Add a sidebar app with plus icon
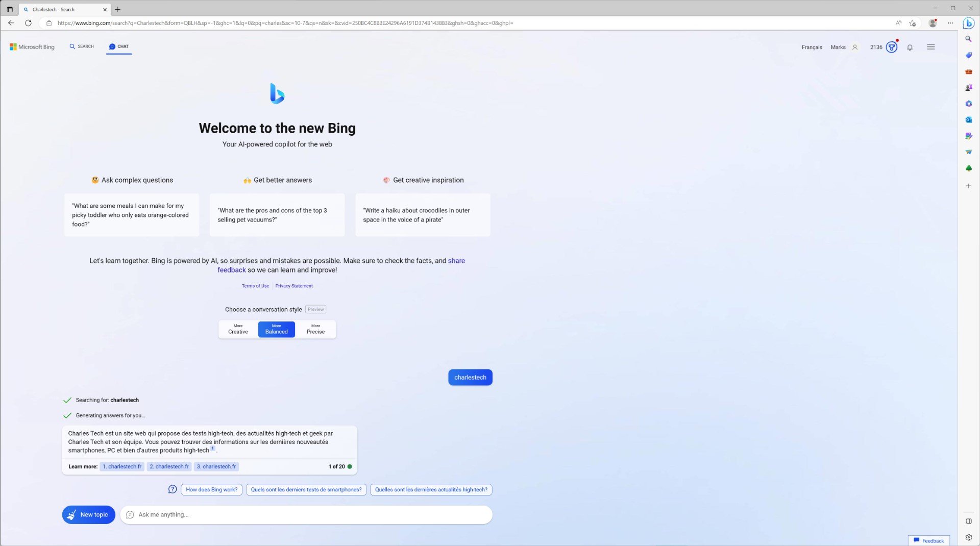This screenshot has height=546, width=980. [968, 186]
